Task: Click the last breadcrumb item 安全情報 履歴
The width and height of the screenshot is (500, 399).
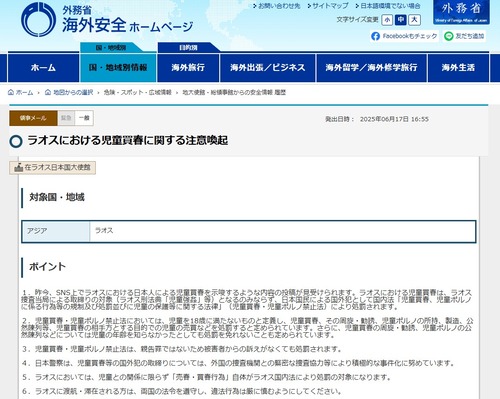Action: [x=234, y=92]
